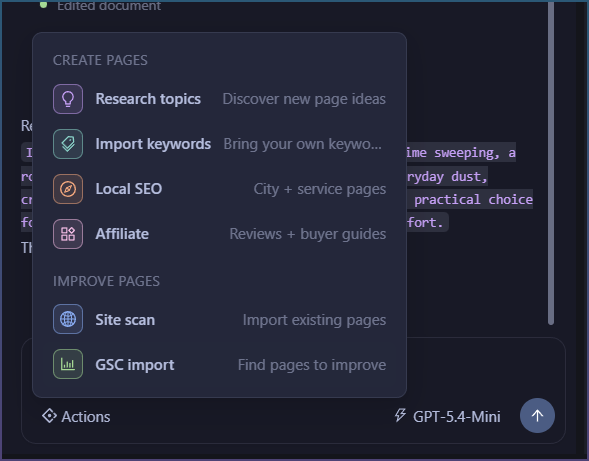Viewport: 589px width, 461px height.
Task: Send message with the arrow button
Action: (537, 416)
